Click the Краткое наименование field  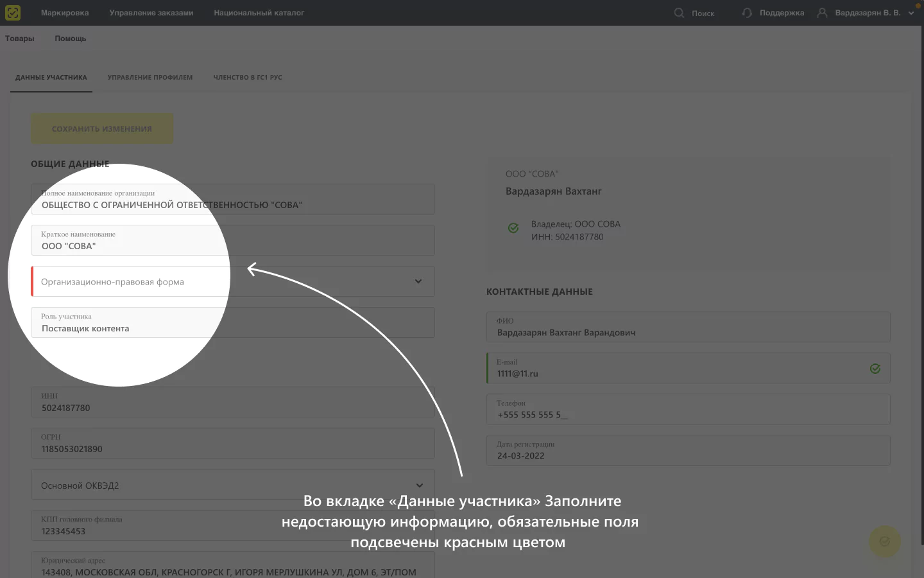click(x=233, y=240)
